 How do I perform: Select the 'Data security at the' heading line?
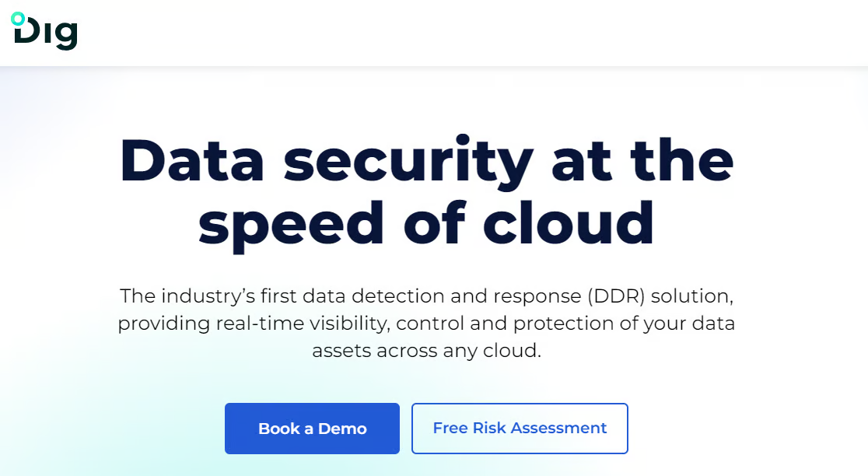pos(426,162)
